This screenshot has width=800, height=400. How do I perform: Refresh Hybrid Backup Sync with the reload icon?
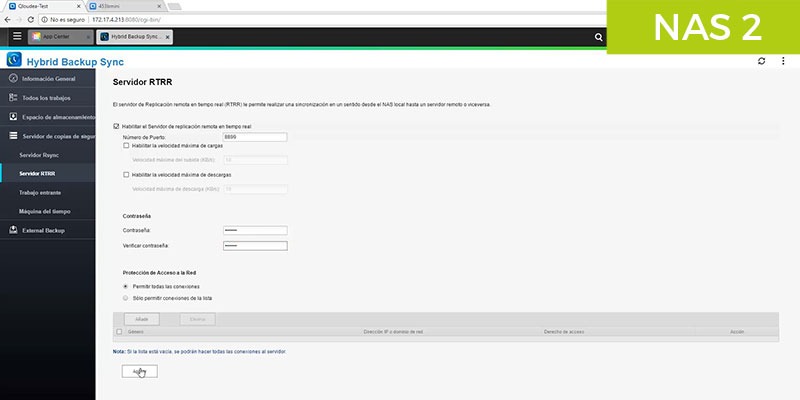click(x=761, y=61)
